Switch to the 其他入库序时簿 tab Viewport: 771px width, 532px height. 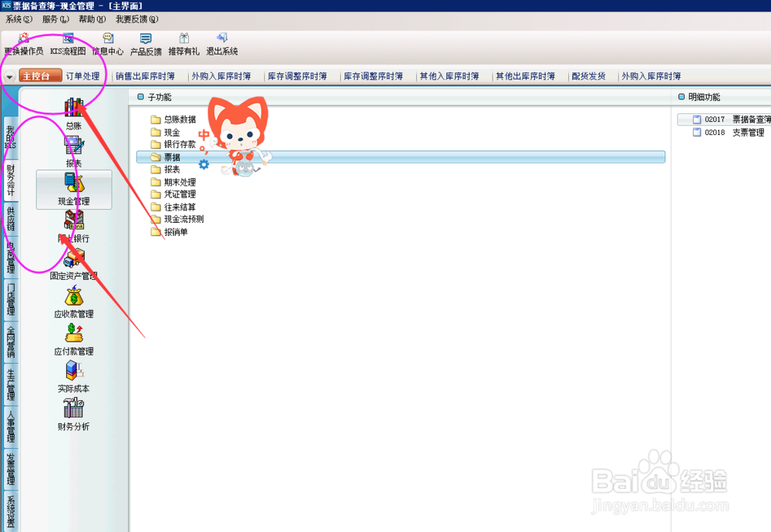click(x=449, y=76)
